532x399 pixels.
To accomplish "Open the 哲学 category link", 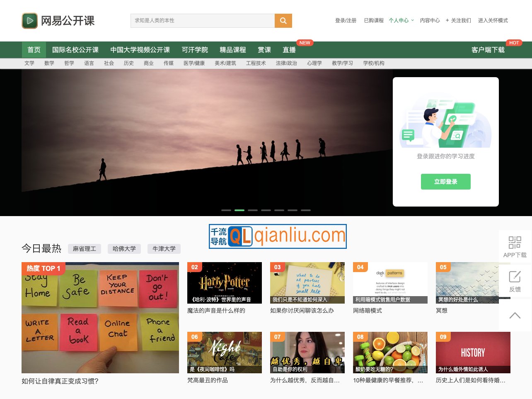I will (x=69, y=63).
